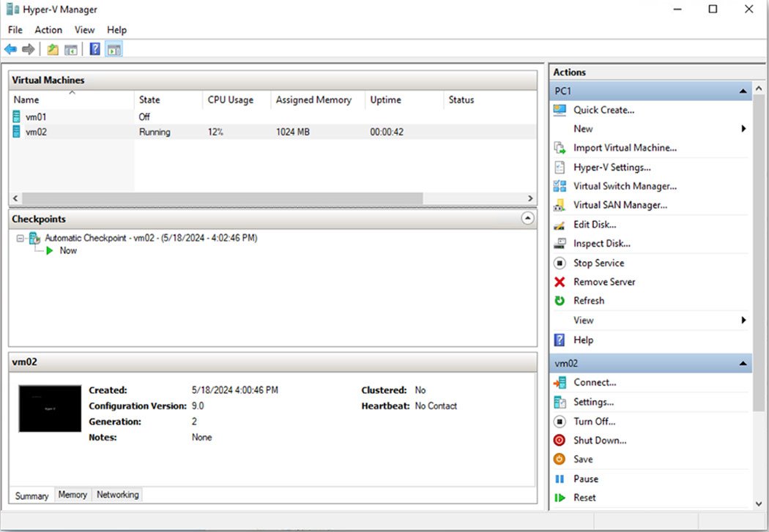Connect to the vm02 console
Viewport: 769px width, 532px height.
point(595,382)
